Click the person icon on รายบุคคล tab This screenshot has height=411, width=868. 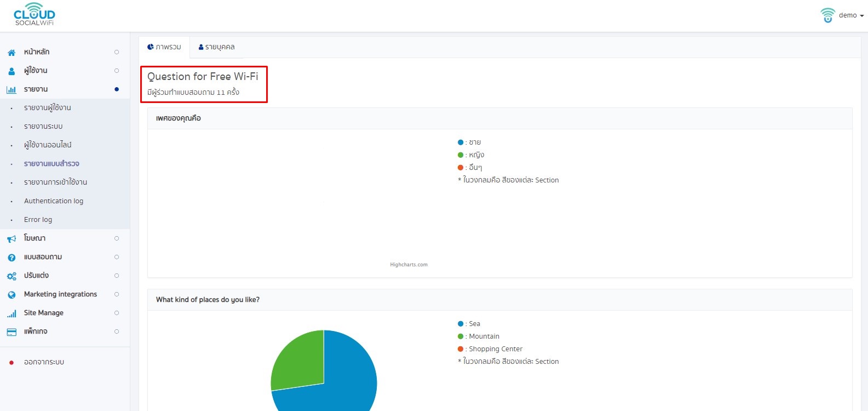point(201,47)
